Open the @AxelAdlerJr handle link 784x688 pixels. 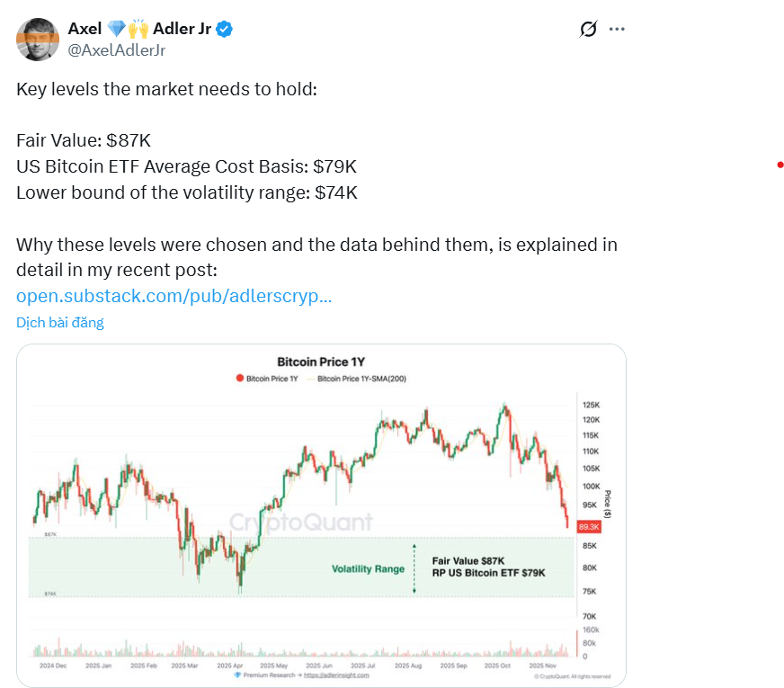click(116, 50)
